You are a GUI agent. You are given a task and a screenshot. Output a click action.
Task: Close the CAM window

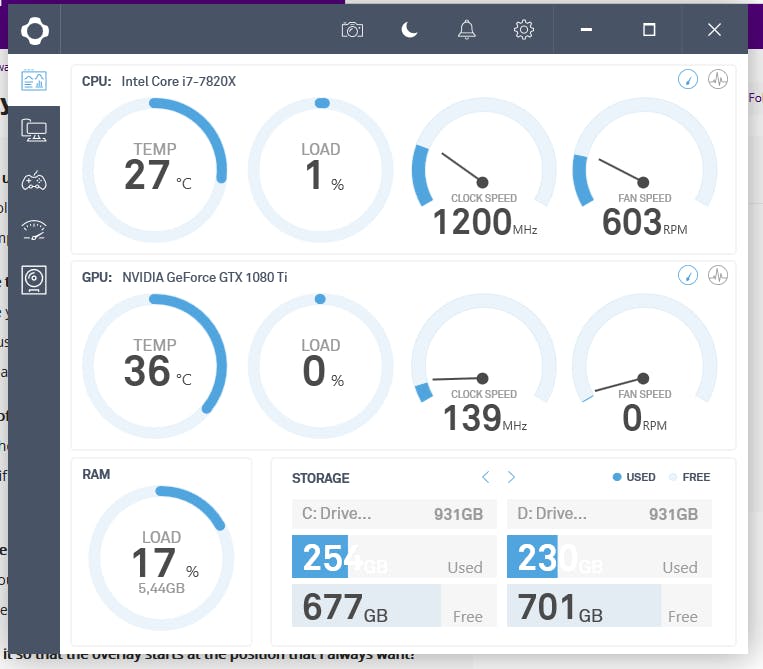point(714,30)
